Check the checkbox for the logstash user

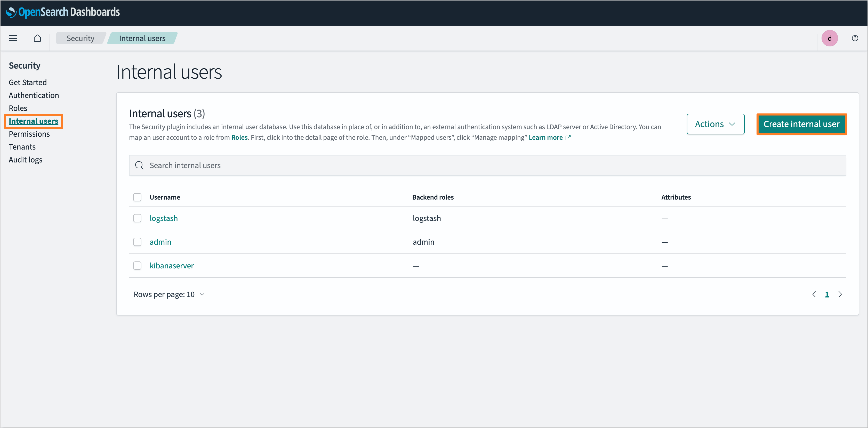tap(137, 218)
